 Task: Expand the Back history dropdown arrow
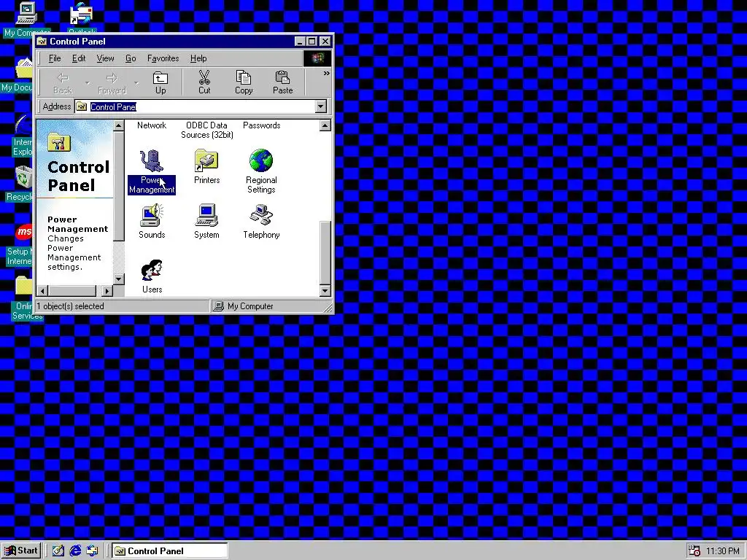click(88, 83)
